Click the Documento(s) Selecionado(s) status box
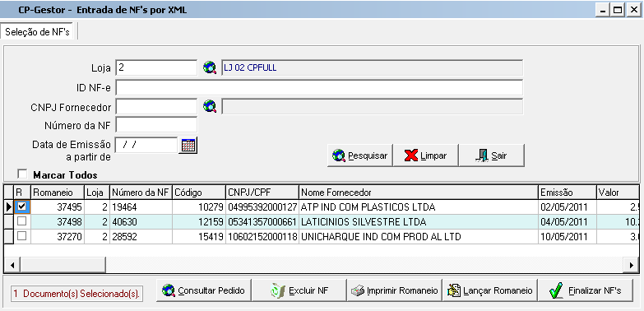 pos(76,294)
